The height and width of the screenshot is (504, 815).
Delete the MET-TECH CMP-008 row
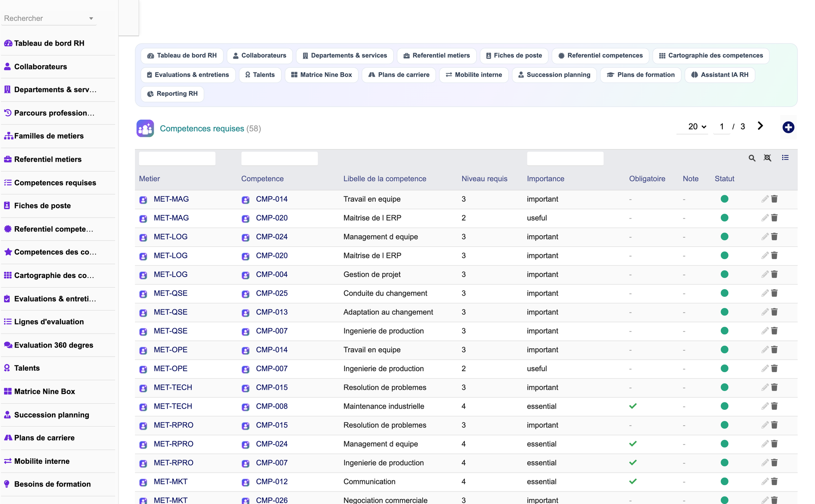(x=774, y=406)
